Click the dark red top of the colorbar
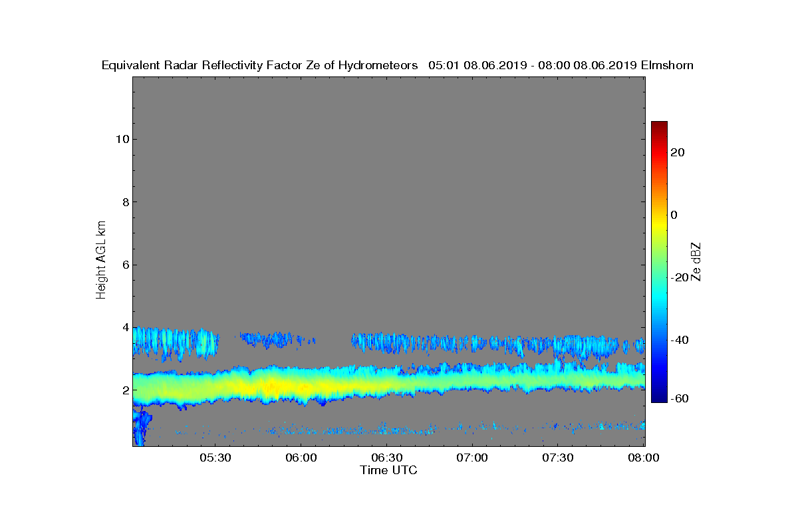Viewport: 798px width, 532px height. pyautogui.click(x=659, y=126)
